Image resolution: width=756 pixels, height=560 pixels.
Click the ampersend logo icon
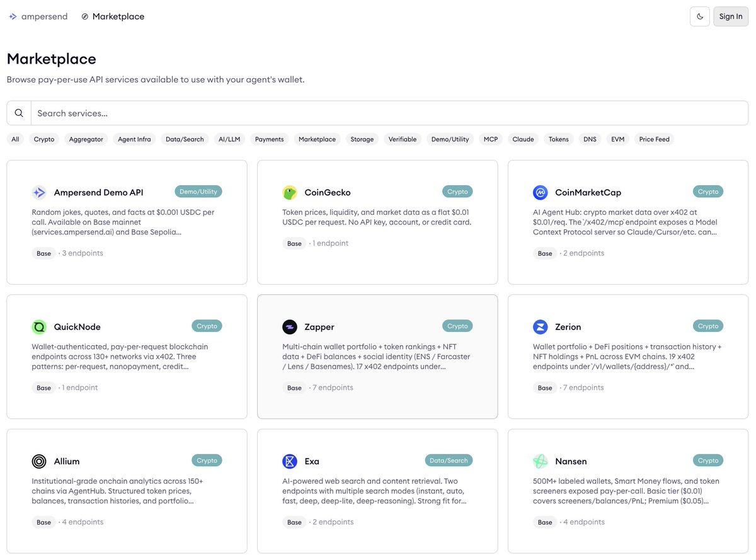pos(13,16)
